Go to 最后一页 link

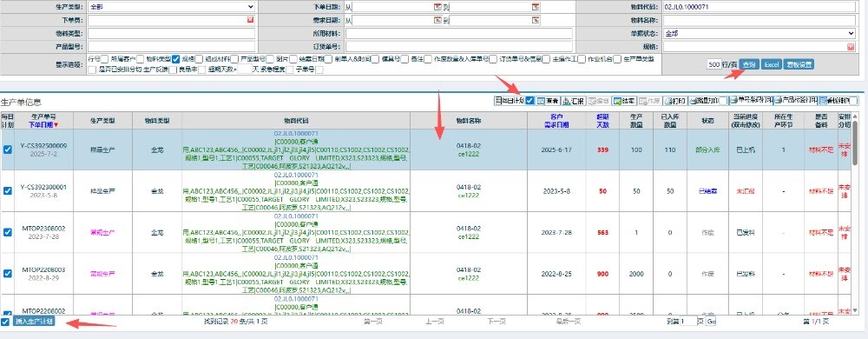tap(568, 322)
